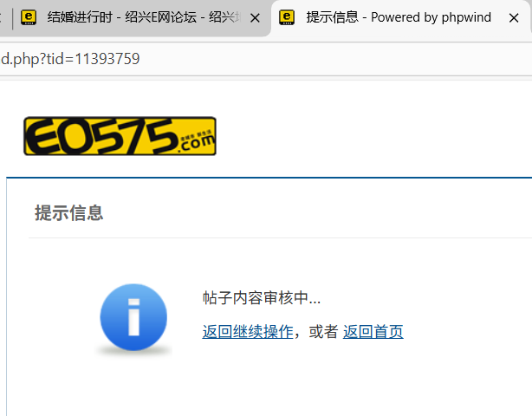Click the partially visible tab at far left
The height and width of the screenshot is (416, 532).
point(3,17)
